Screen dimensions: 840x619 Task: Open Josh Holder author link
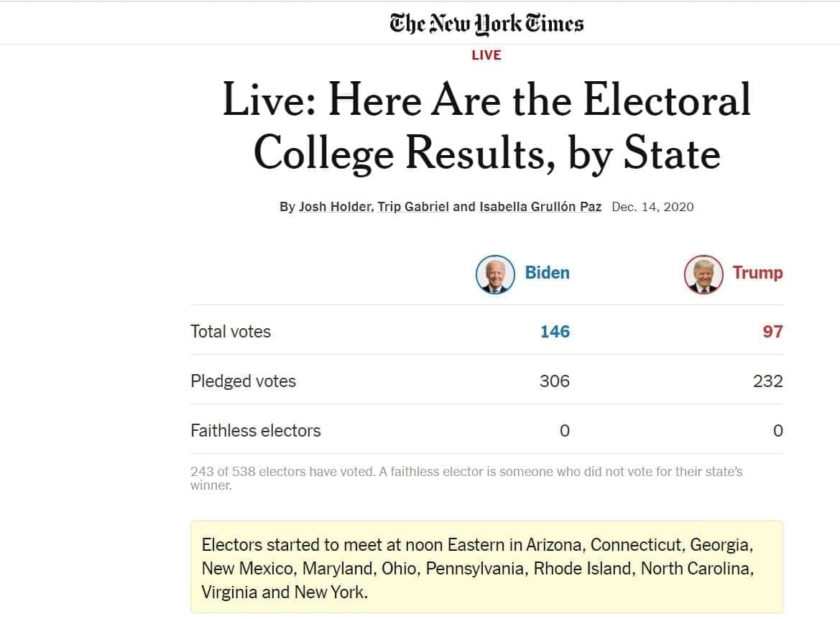[x=335, y=207]
